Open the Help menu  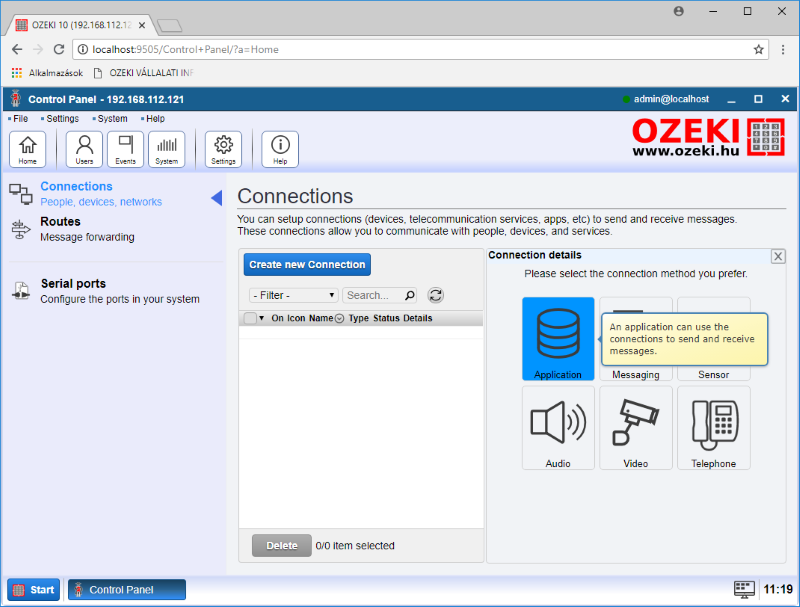click(x=155, y=119)
